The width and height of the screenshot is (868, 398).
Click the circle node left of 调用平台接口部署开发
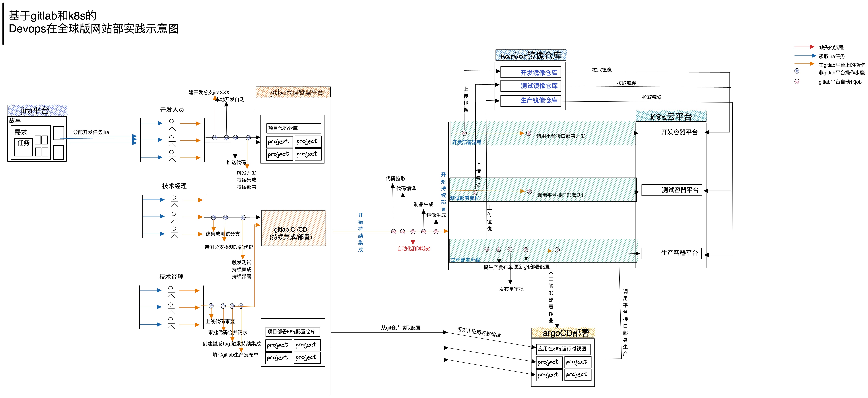pos(529,133)
